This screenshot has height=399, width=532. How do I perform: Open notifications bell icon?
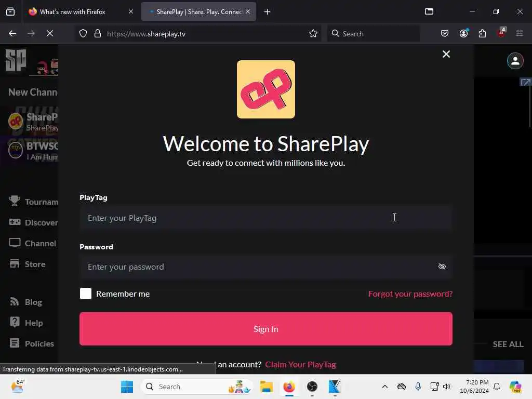pyautogui.click(x=497, y=387)
